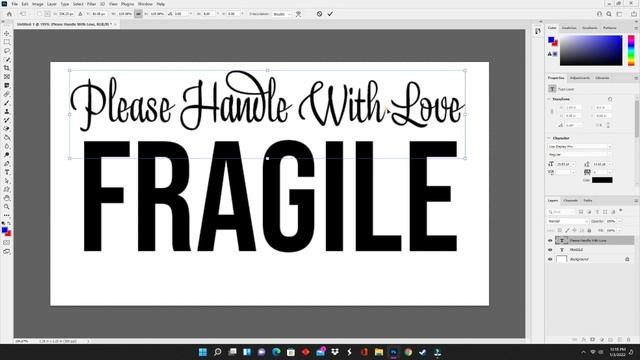Viewport: 640px width, 360px height.
Task: Open the layer Opacity dropdown arrow
Action: (x=619, y=221)
